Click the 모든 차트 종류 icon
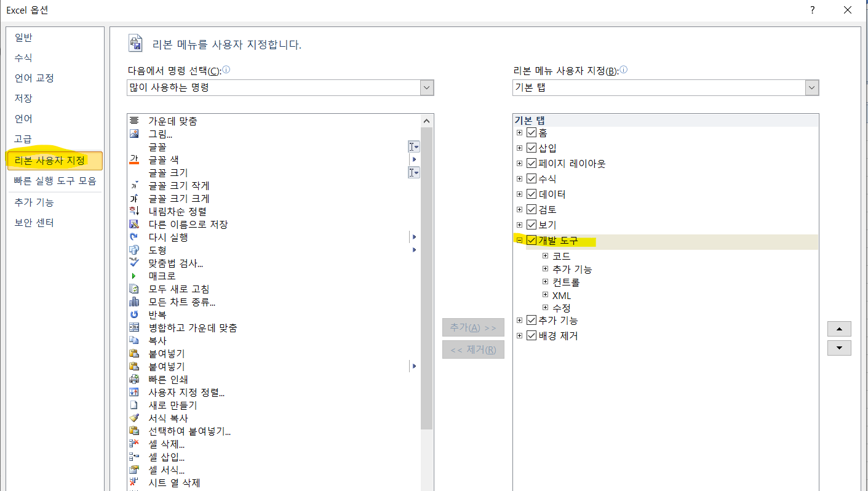 [x=134, y=301]
